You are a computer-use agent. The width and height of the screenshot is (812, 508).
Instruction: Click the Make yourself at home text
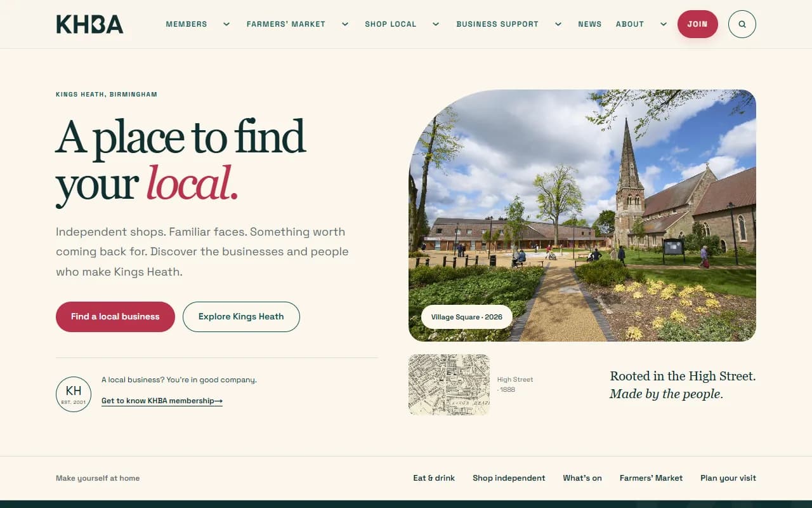point(98,478)
